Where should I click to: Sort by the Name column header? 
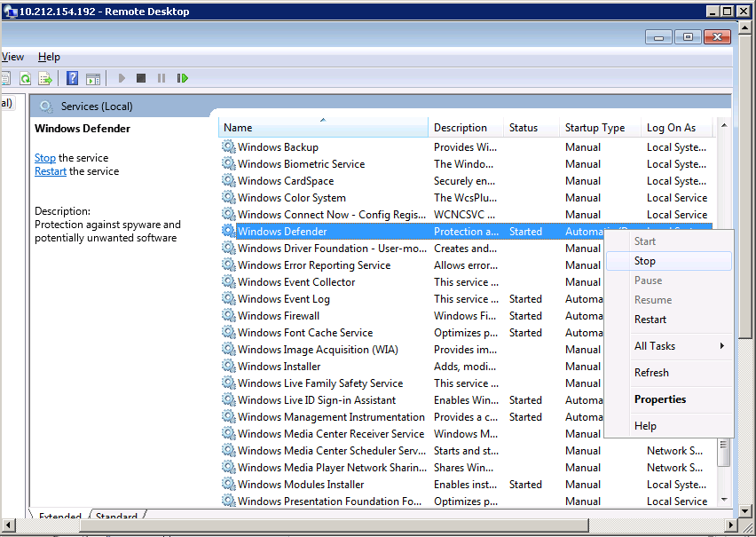click(x=323, y=128)
